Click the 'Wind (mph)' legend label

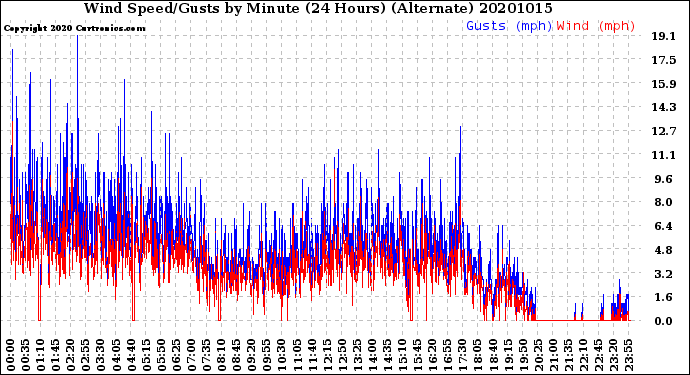click(x=596, y=26)
